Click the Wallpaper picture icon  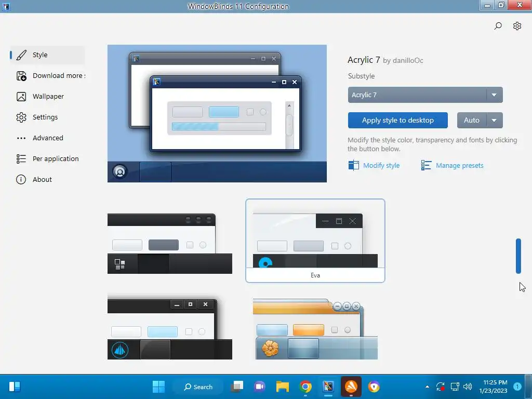[x=21, y=97]
